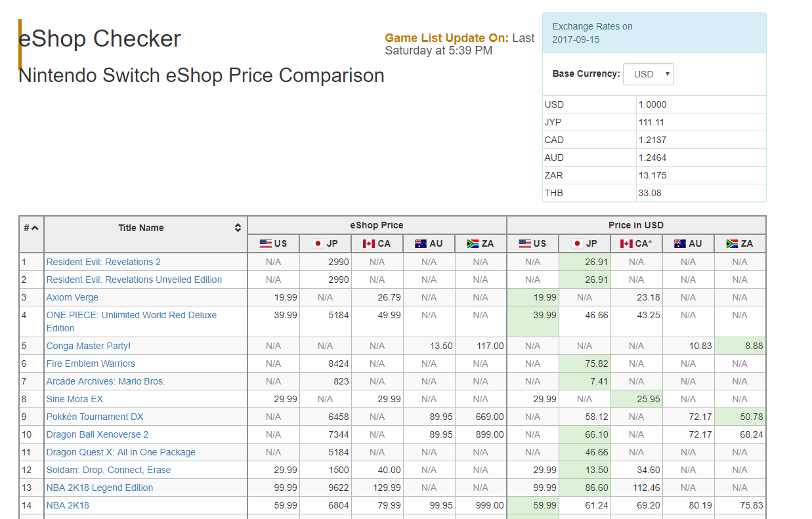Open Resident Evil: Revelations 2 link
The width and height of the screenshot is (812, 519).
point(103,262)
